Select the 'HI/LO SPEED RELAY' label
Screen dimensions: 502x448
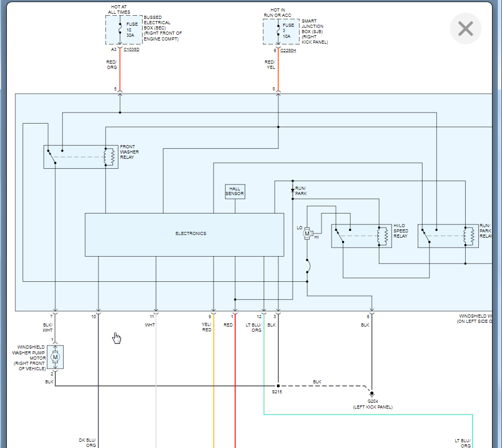401,231
